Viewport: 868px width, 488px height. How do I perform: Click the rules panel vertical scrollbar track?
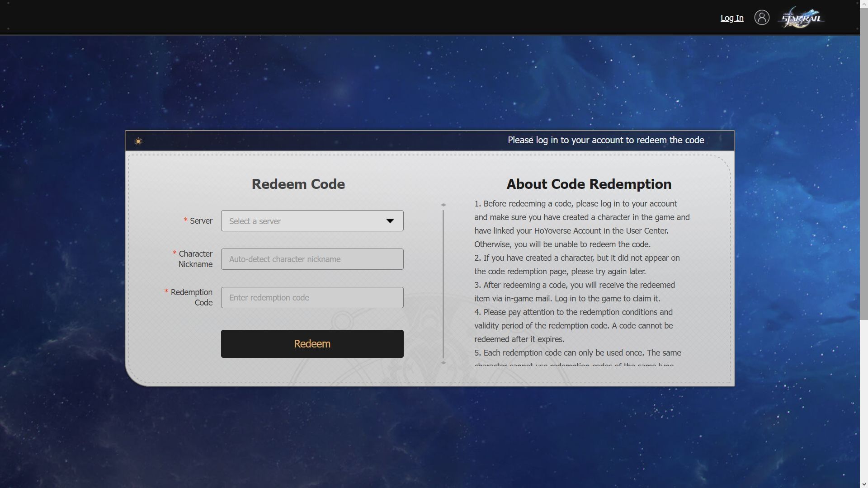pyautogui.click(x=443, y=285)
